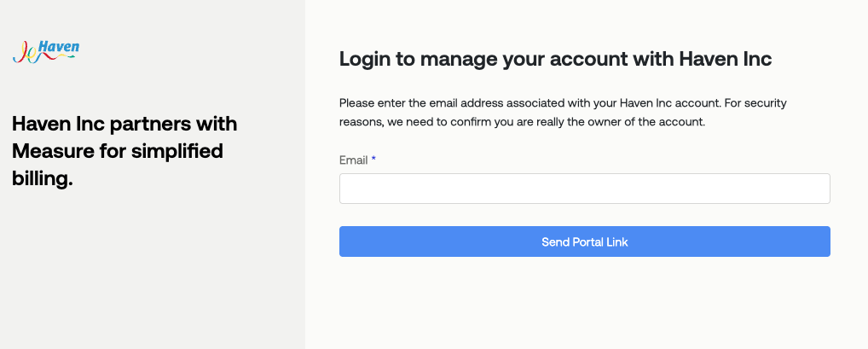Click the blue required asterisk beside Email
Image resolution: width=868 pixels, height=349 pixels.
[373, 160]
